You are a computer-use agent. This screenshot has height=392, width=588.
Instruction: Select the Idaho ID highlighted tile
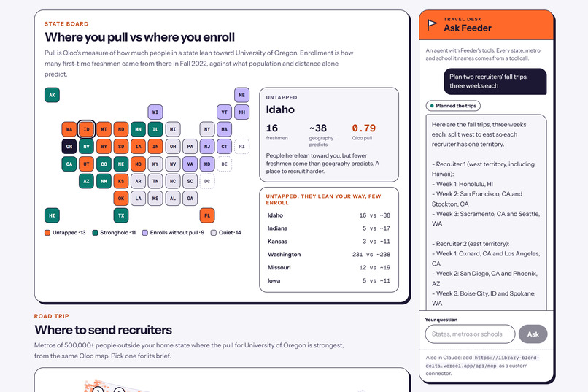86,129
